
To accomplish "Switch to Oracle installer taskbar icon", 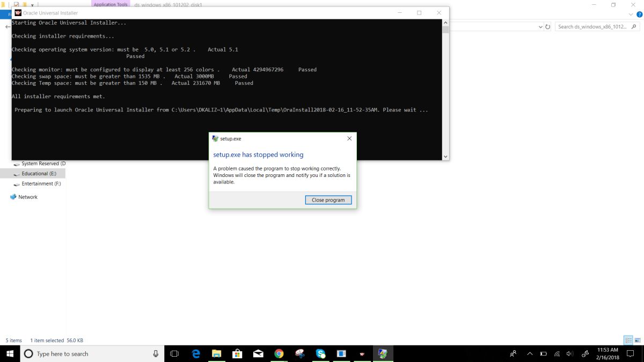I will pos(362,353).
